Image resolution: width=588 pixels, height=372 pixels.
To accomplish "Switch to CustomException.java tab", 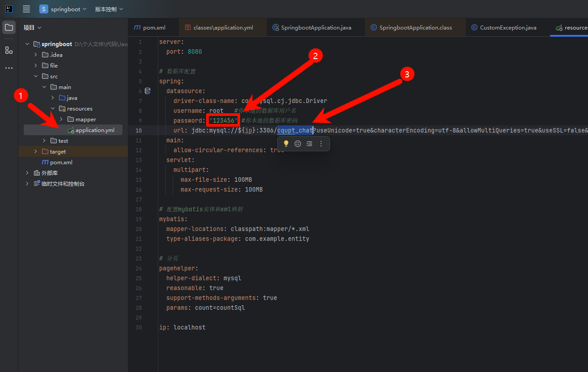I will [508, 27].
